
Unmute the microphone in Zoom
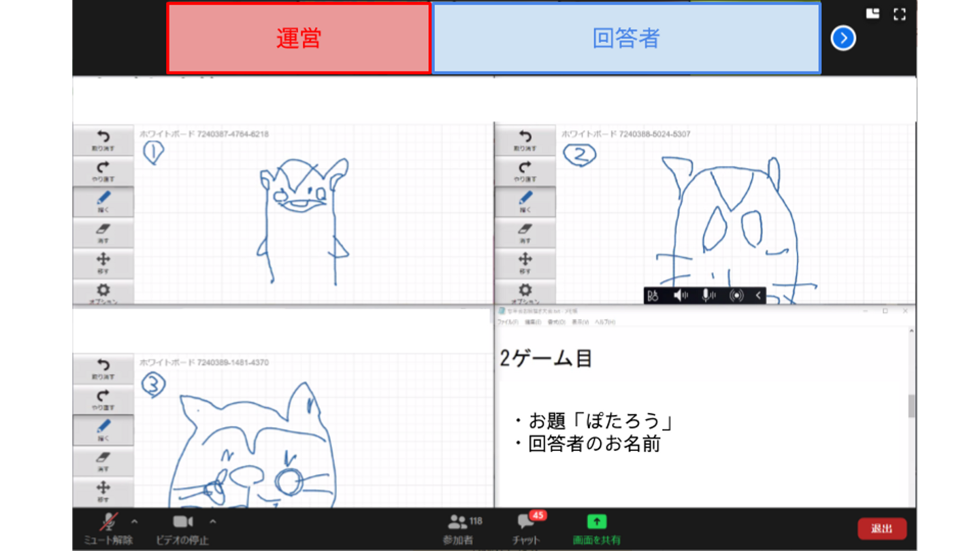(108, 529)
